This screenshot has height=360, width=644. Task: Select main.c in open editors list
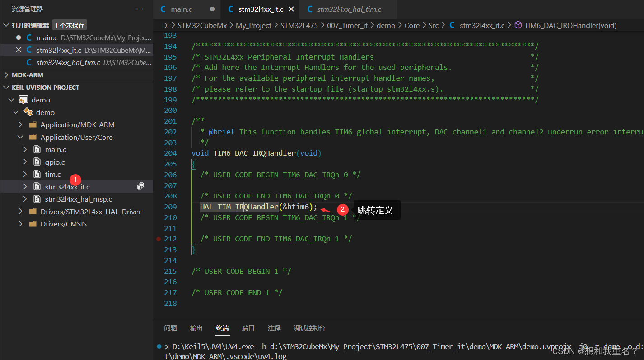(76, 37)
